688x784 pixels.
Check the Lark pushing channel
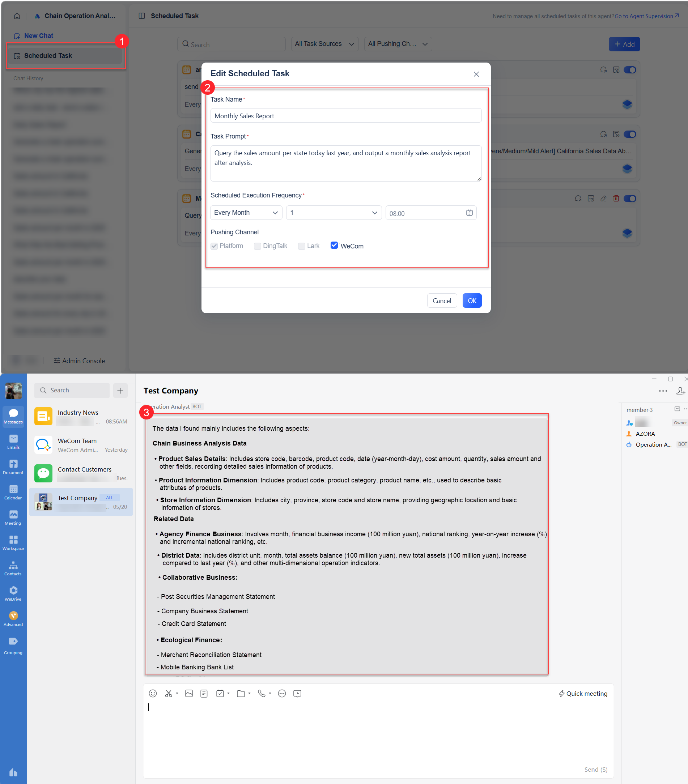(302, 246)
